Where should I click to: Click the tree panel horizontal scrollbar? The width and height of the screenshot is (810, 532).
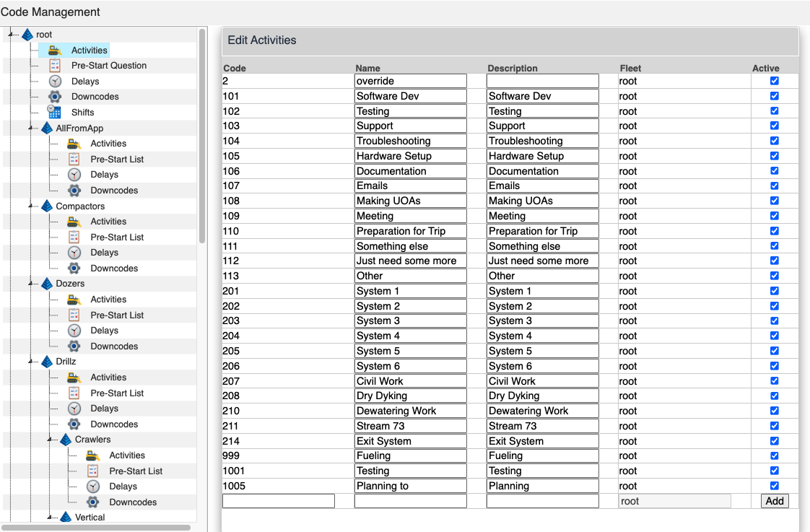click(x=97, y=528)
